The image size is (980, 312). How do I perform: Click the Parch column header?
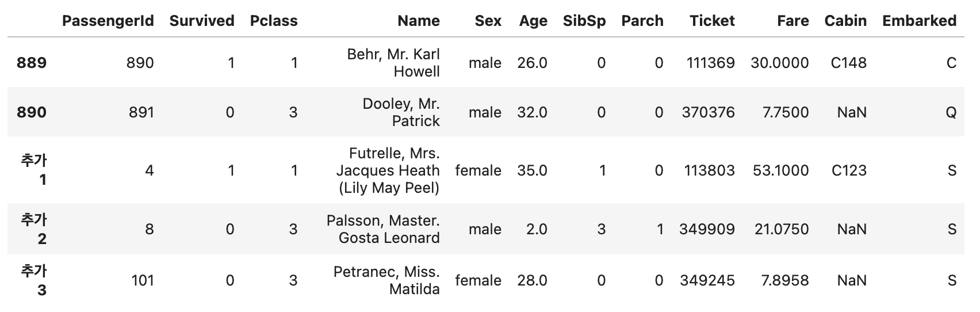click(x=642, y=21)
